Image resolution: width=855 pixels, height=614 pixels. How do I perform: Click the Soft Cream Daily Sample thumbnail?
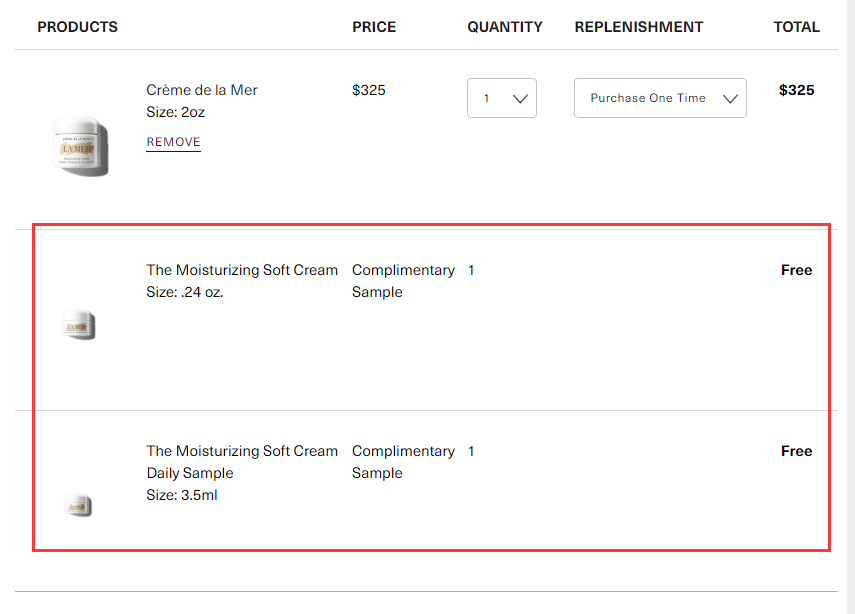pyautogui.click(x=78, y=505)
